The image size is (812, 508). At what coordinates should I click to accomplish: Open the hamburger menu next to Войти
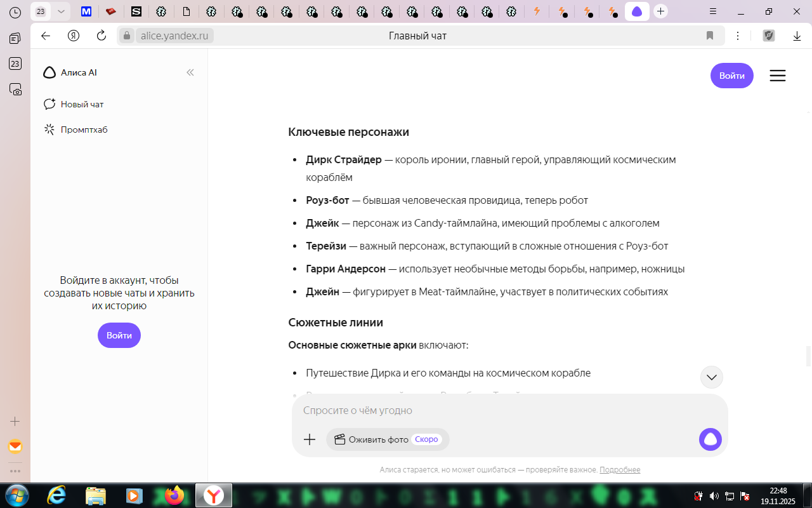click(777, 76)
